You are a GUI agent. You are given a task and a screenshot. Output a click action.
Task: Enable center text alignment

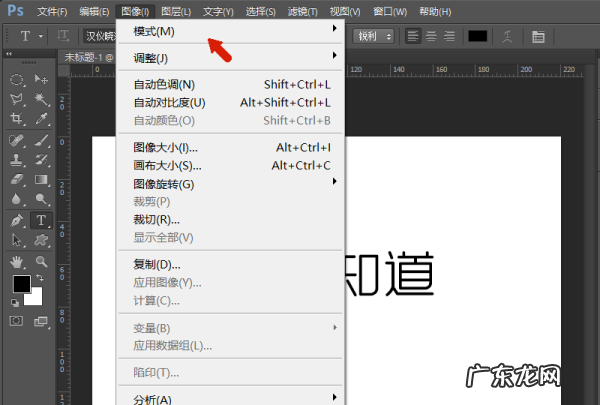pyautogui.click(x=432, y=36)
